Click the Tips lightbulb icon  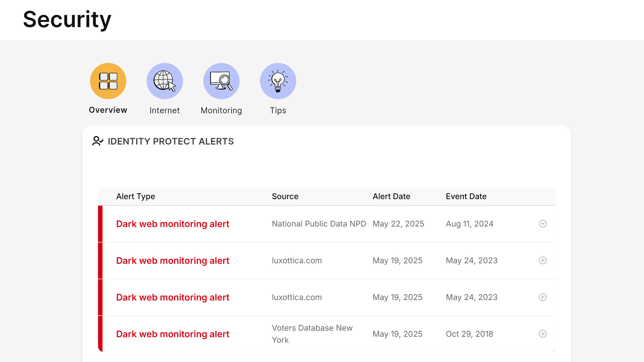click(x=278, y=81)
